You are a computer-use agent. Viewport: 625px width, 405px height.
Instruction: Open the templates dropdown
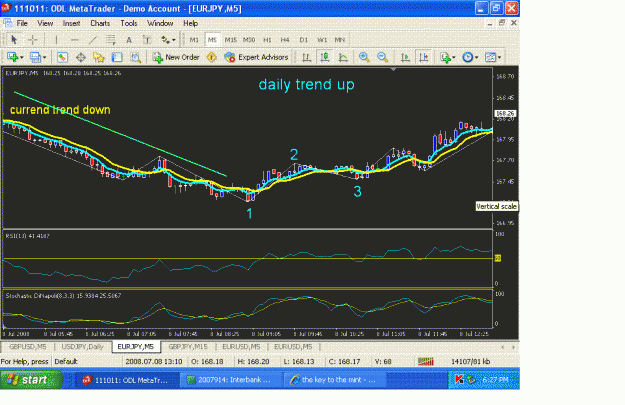click(x=493, y=57)
